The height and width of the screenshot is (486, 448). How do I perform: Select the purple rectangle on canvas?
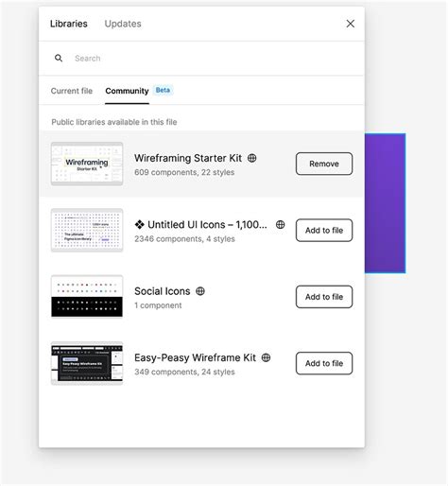point(385,203)
